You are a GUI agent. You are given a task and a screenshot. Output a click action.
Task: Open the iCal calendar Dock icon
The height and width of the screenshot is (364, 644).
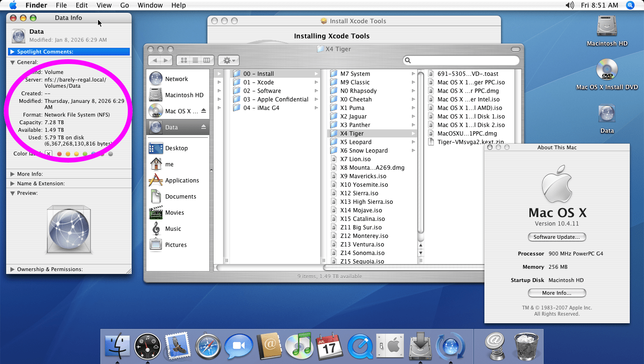tap(329, 346)
